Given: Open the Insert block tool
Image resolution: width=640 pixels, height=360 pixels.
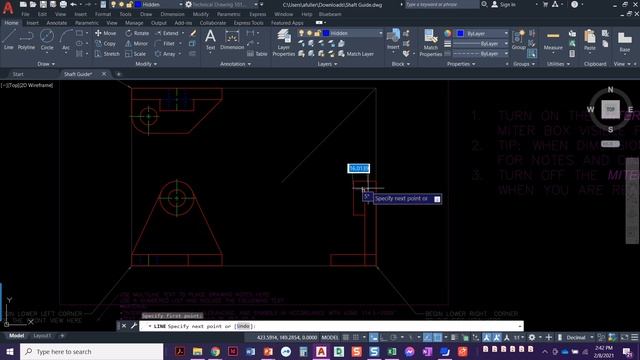Looking at the screenshot, I should coord(393,40).
